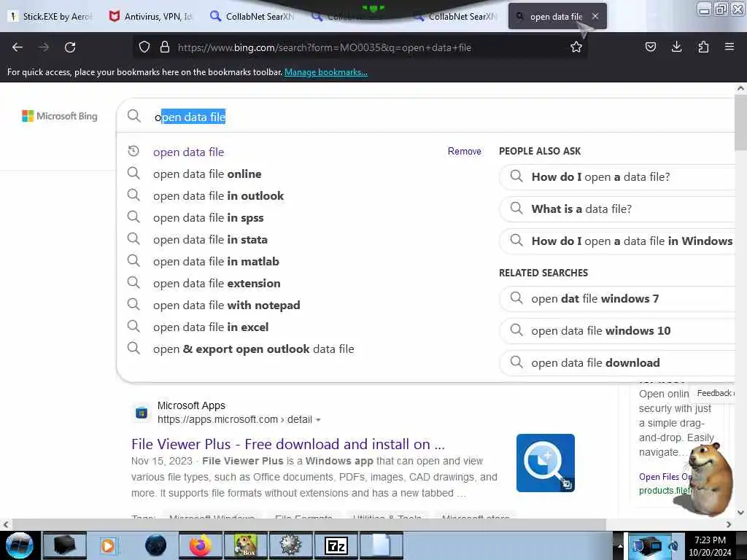The image size is (747, 560).
Task: Select suggestion open data file in outlook
Action: pyautogui.click(x=218, y=195)
